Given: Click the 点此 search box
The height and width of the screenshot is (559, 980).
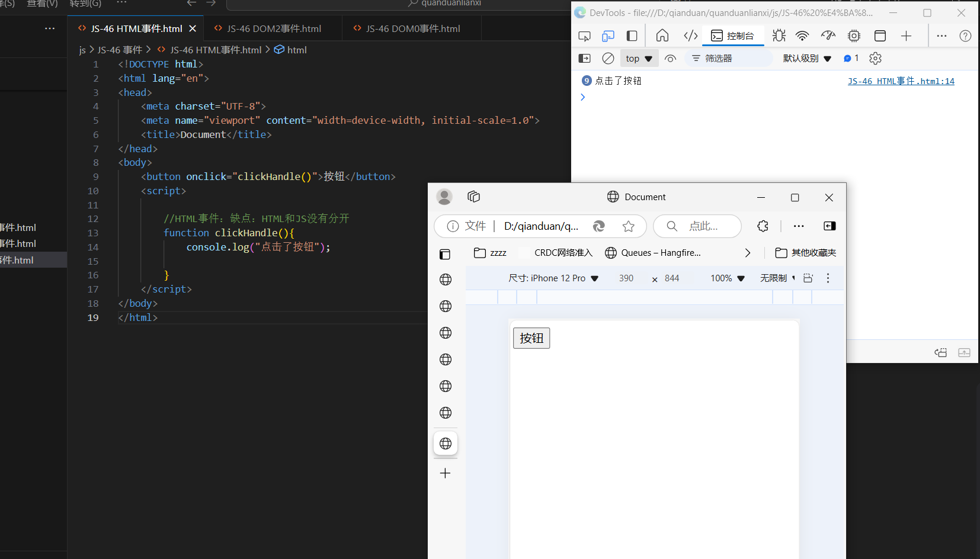Looking at the screenshot, I should 697,226.
